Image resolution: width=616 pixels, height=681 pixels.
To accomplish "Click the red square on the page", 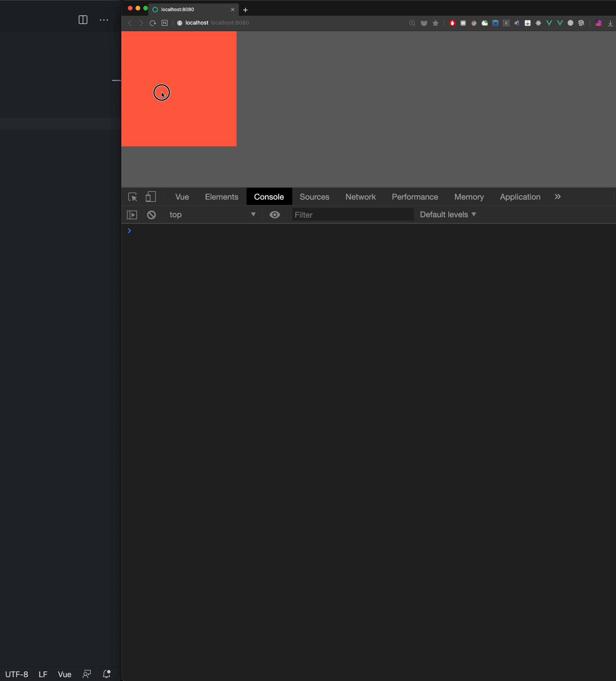I will click(x=179, y=89).
